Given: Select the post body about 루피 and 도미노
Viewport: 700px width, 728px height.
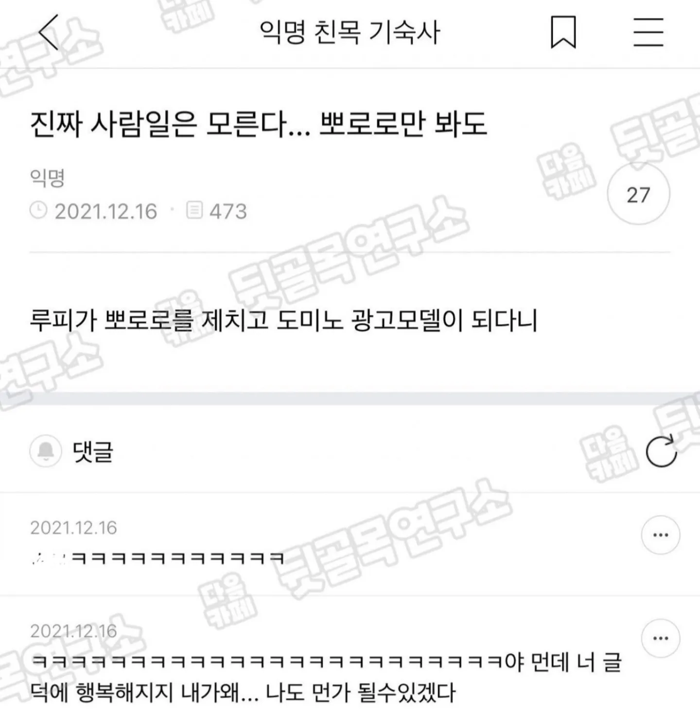Looking at the screenshot, I should tap(283, 320).
